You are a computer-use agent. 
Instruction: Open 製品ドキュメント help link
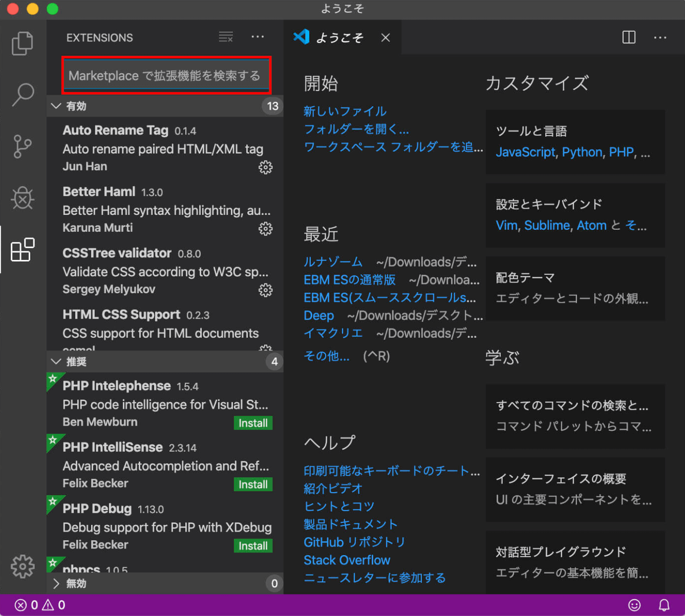[351, 524]
